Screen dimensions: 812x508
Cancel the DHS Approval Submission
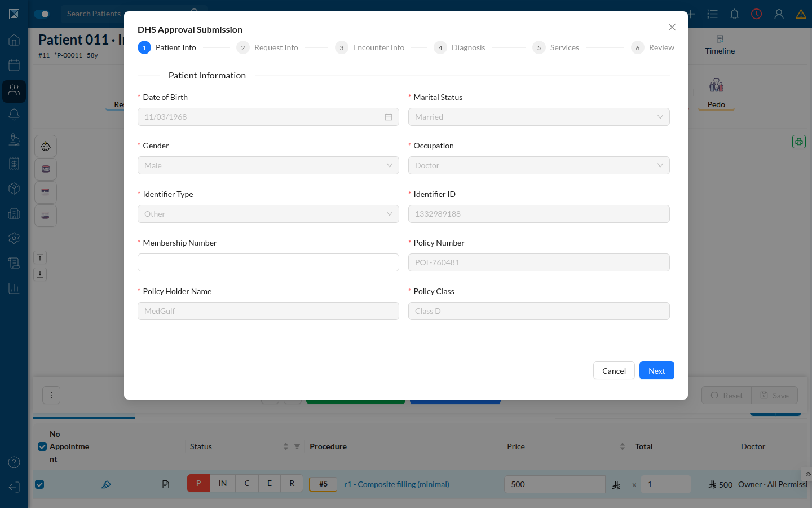(x=614, y=370)
